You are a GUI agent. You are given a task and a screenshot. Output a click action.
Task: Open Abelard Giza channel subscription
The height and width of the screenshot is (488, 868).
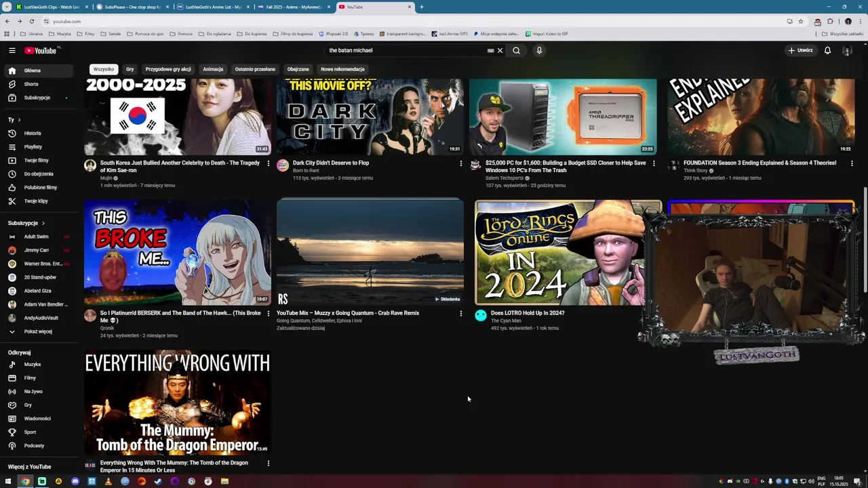point(39,291)
